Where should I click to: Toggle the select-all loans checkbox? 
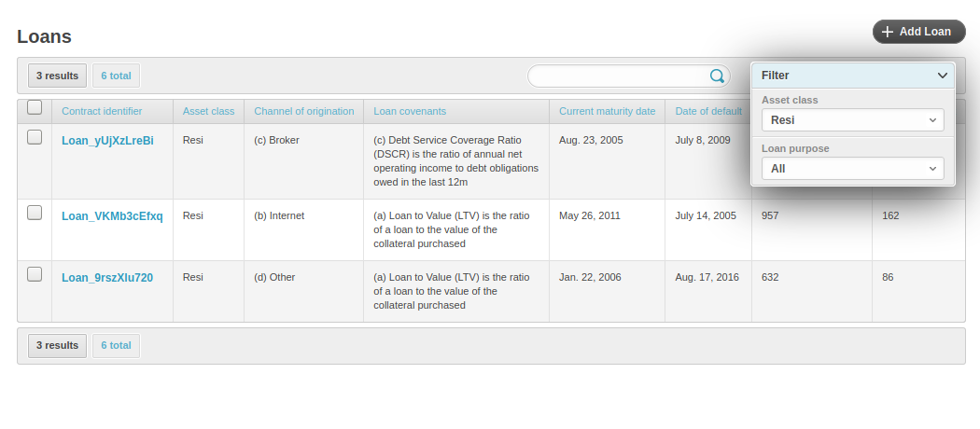coord(35,107)
